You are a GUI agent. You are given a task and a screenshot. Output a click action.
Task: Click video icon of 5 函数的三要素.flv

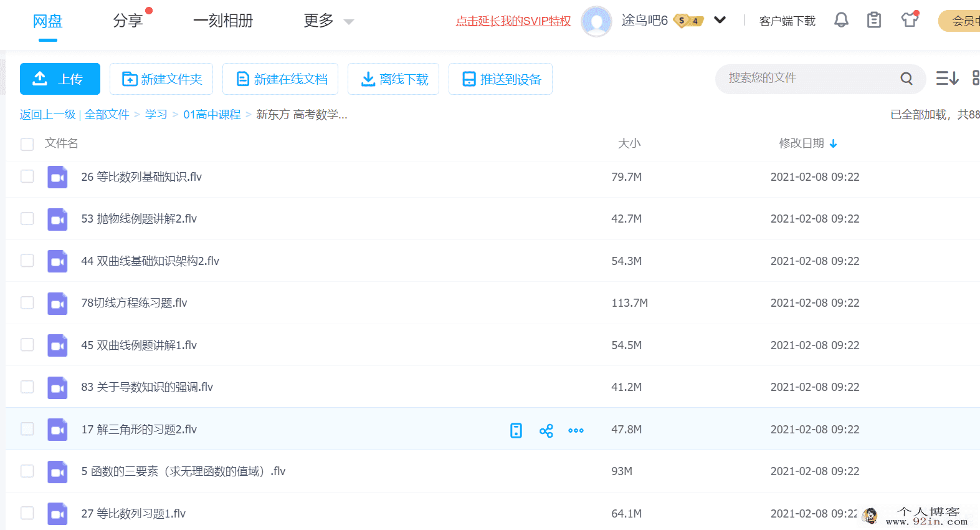[x=57, y=471]
